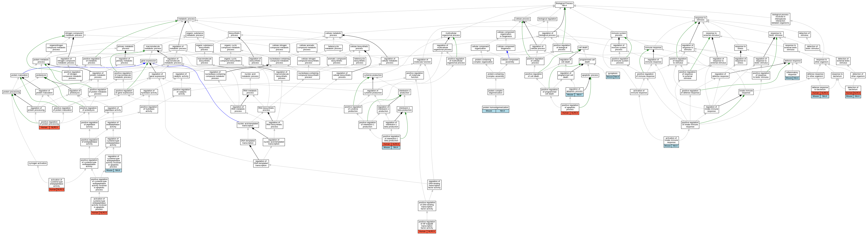This screenshot has width=868, height=235.
Task: Click the 'protein metabolic process' node
Action: 41,61
